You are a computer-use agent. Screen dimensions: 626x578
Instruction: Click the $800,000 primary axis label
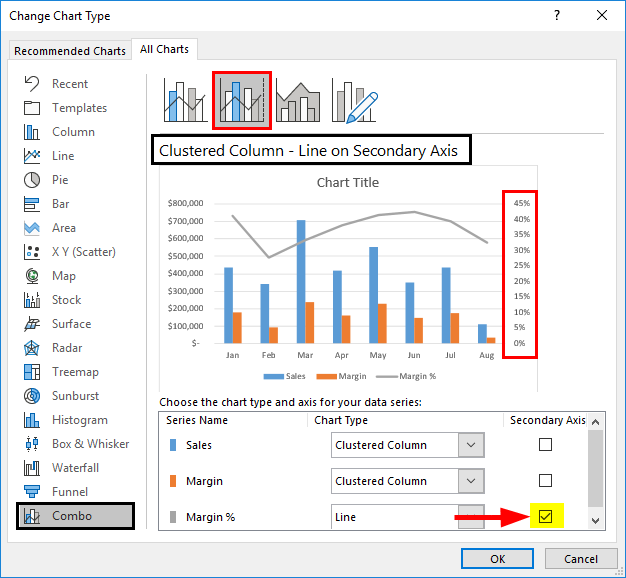[x=186, y=203]
